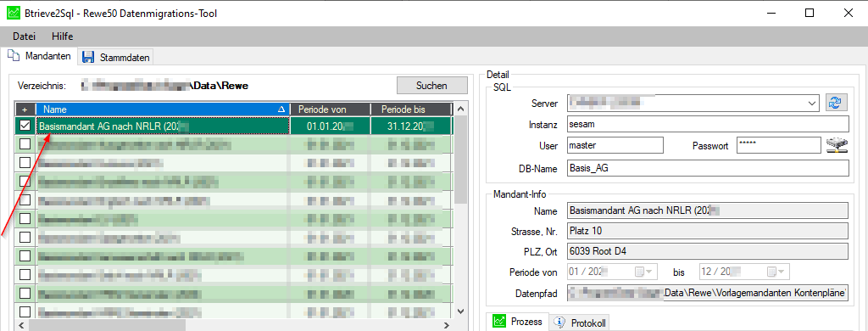Select the Basismandant AG nach NRLR row name
This screenshot has width=868, height=331.
click(x=163, y=126)
